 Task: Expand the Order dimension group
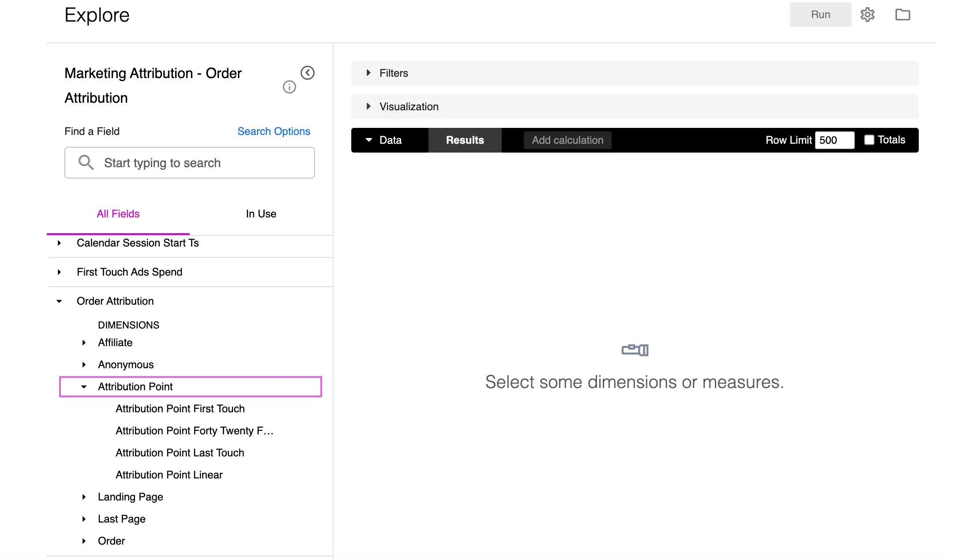pyautogui.click(x=84, y=541)
